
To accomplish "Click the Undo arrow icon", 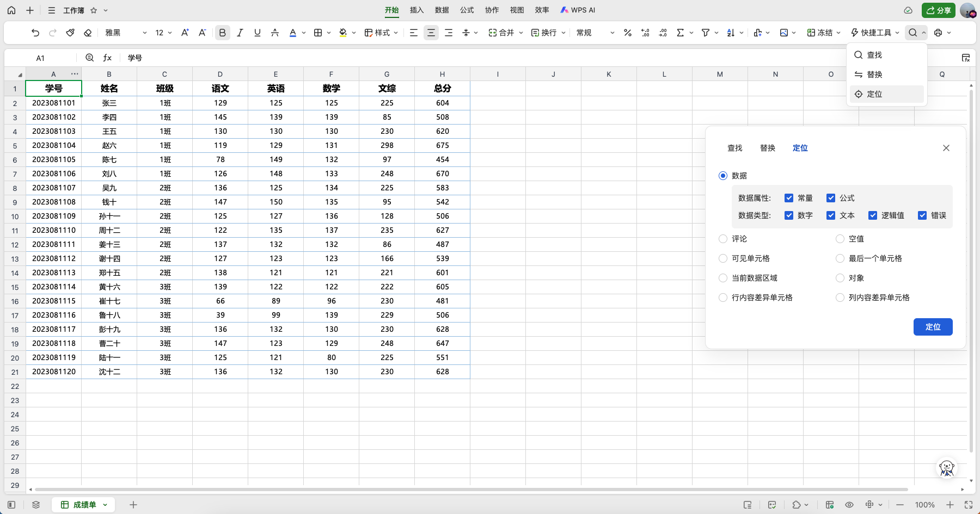I will 35,33.
